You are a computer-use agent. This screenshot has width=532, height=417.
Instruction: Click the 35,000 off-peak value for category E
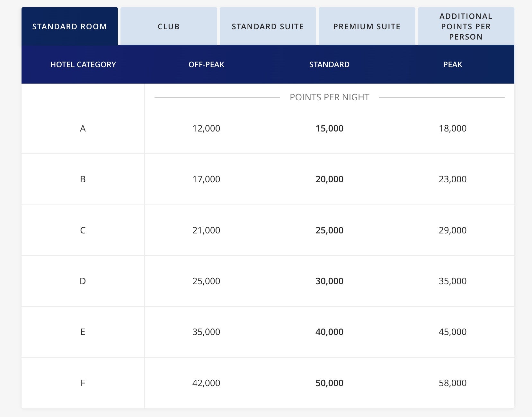(207, 332)
